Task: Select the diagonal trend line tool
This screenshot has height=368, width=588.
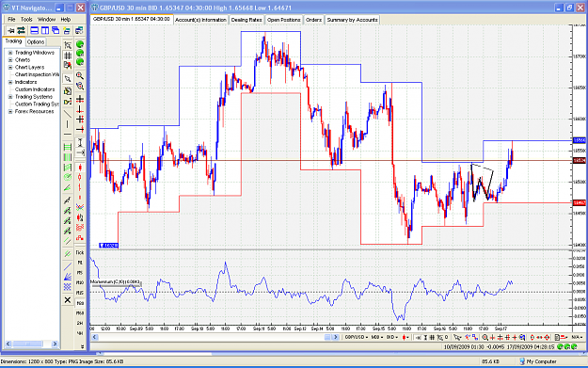Action: coord(68,113)
